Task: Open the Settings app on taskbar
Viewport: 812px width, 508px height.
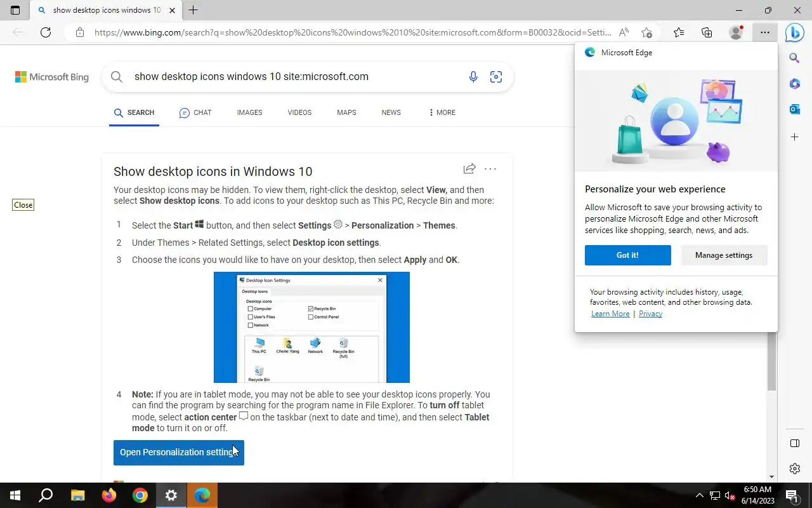Action: click(171, 495)
